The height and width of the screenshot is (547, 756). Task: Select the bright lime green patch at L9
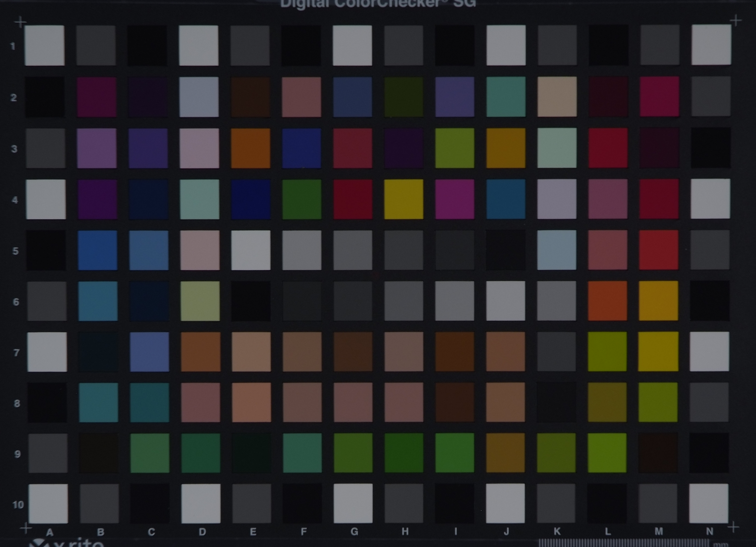607,453
